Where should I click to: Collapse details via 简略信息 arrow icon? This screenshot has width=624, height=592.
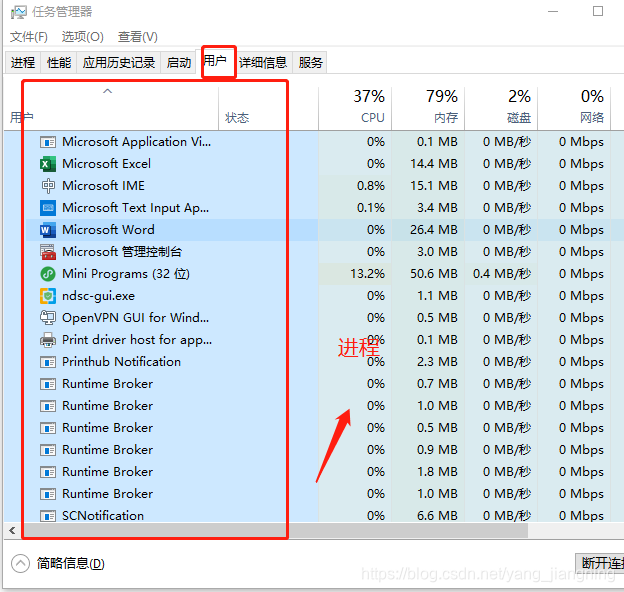click(x=20, y=564)
